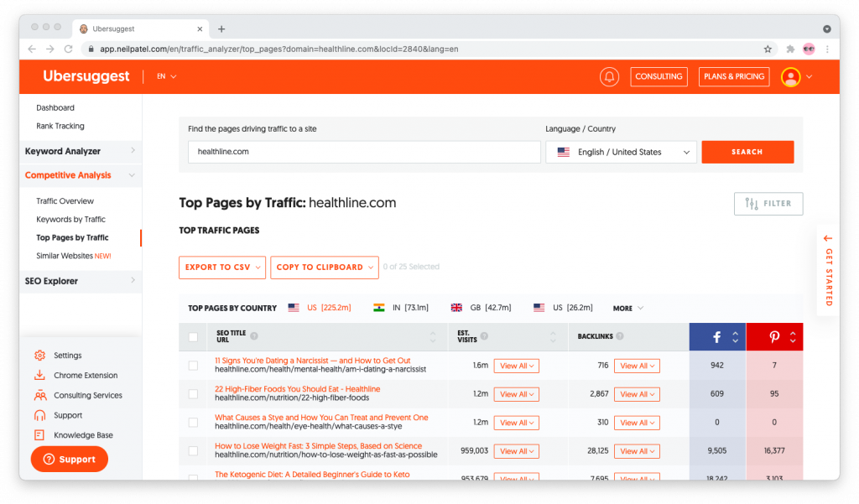Check the box for 22 High-Fiber Foods row

click(194, 394)
